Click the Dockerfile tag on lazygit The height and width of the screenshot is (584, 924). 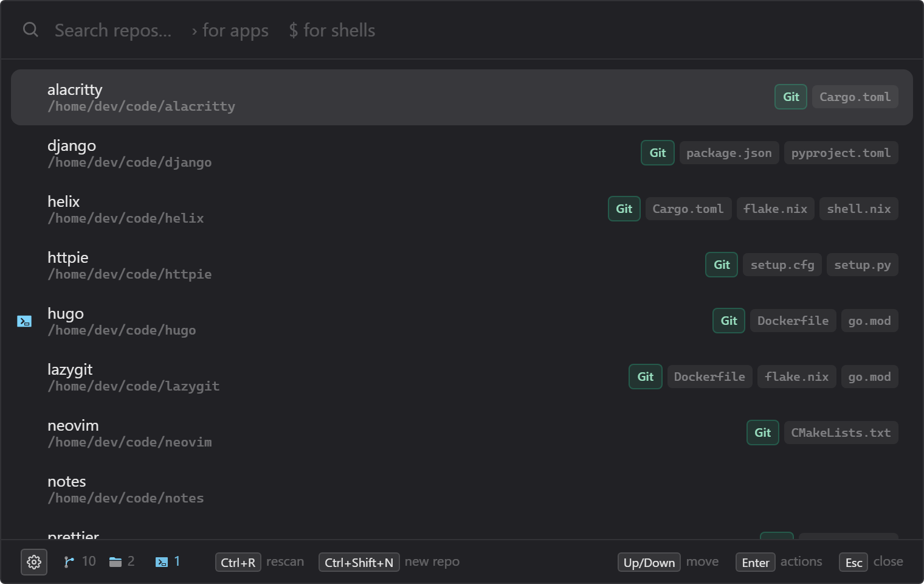tap(710, 377)
